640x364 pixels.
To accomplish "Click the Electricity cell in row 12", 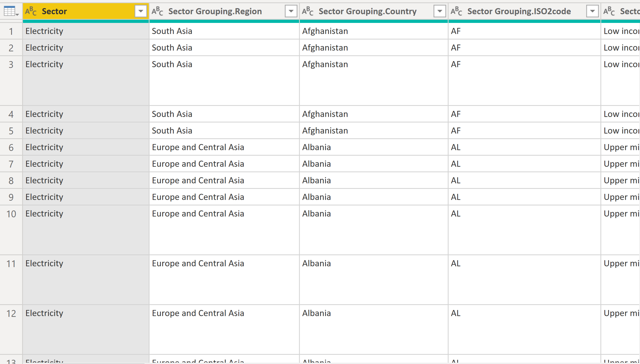I will (86, 329).
